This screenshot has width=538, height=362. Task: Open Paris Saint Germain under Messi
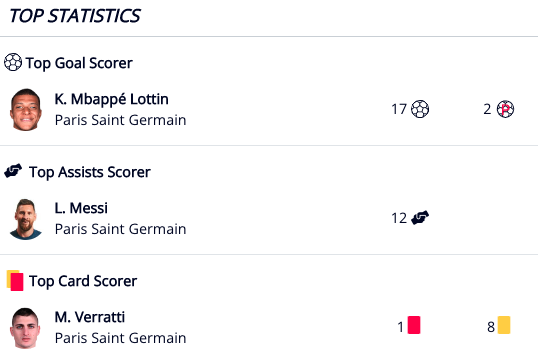click(x=120, y=229)
